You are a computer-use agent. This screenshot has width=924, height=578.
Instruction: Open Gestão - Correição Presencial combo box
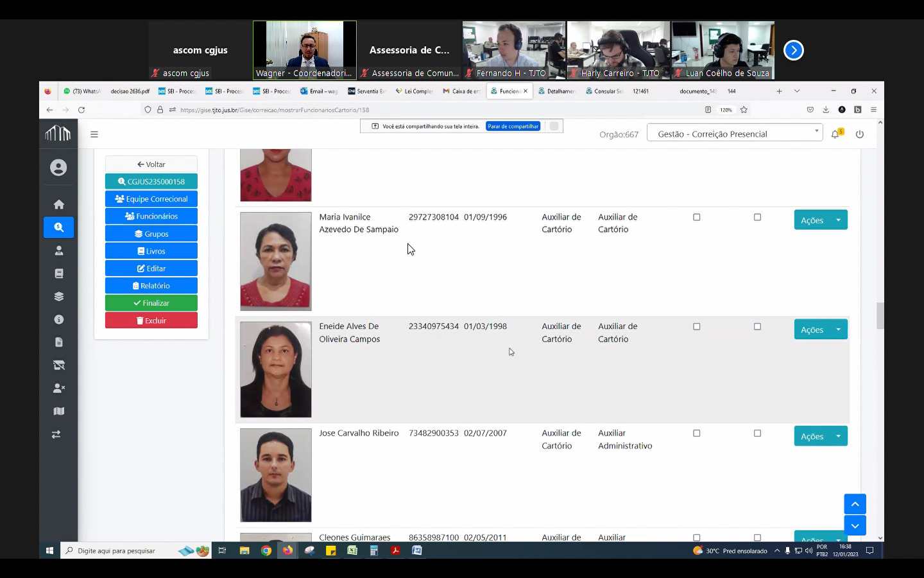tap(735, 134)
